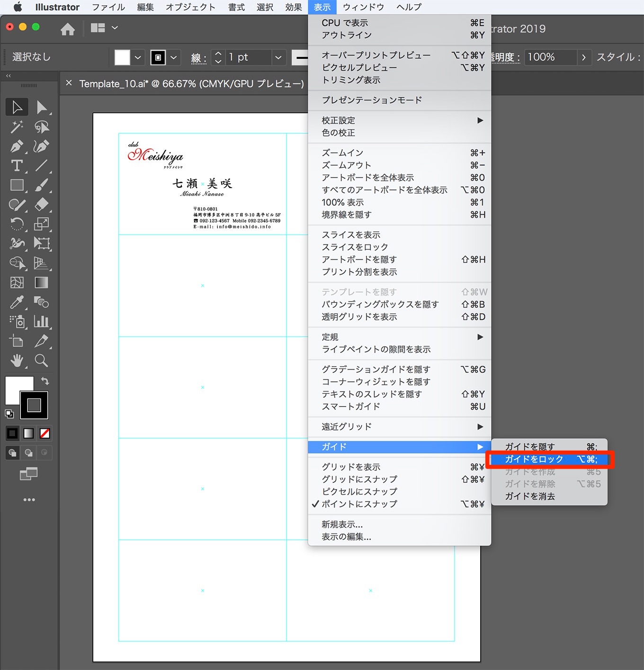644x670 pixels.
Task: Choose the Scale tool
Action: tap(42, 224)
